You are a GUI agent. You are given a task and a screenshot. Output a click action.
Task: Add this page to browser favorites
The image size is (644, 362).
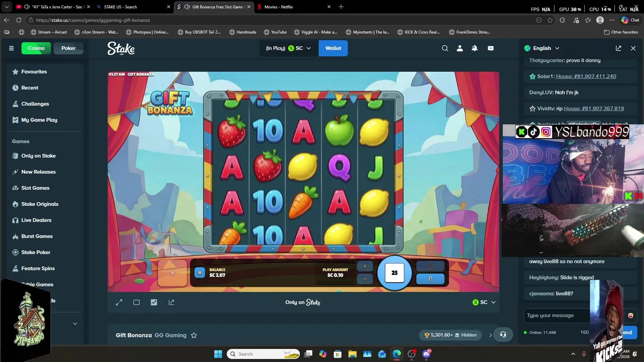point(550,20)
